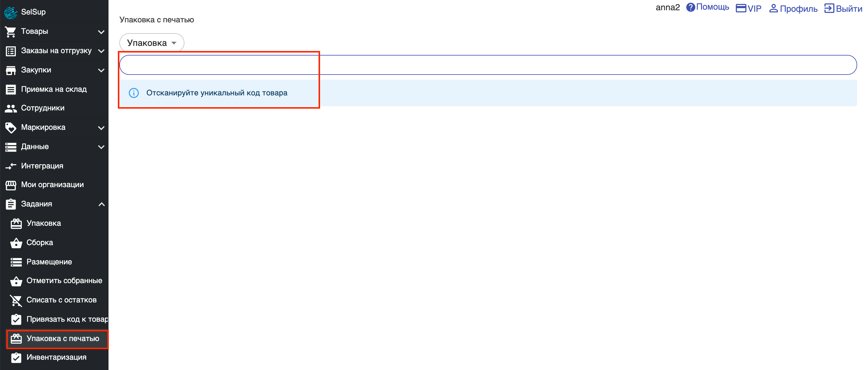Click the VIP card icon
Screen dimensions: 868x370
(x=741, y=8)
